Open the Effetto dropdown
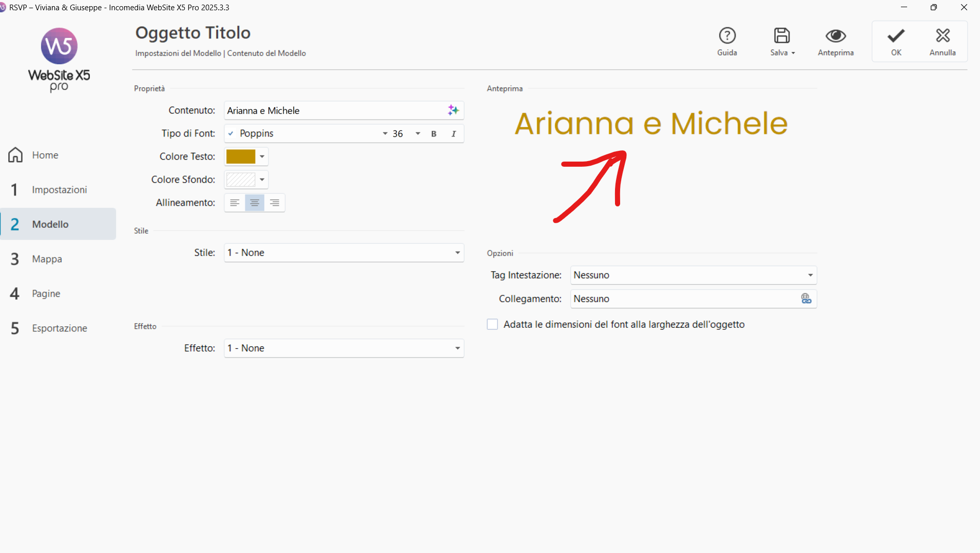 point(456,348)
